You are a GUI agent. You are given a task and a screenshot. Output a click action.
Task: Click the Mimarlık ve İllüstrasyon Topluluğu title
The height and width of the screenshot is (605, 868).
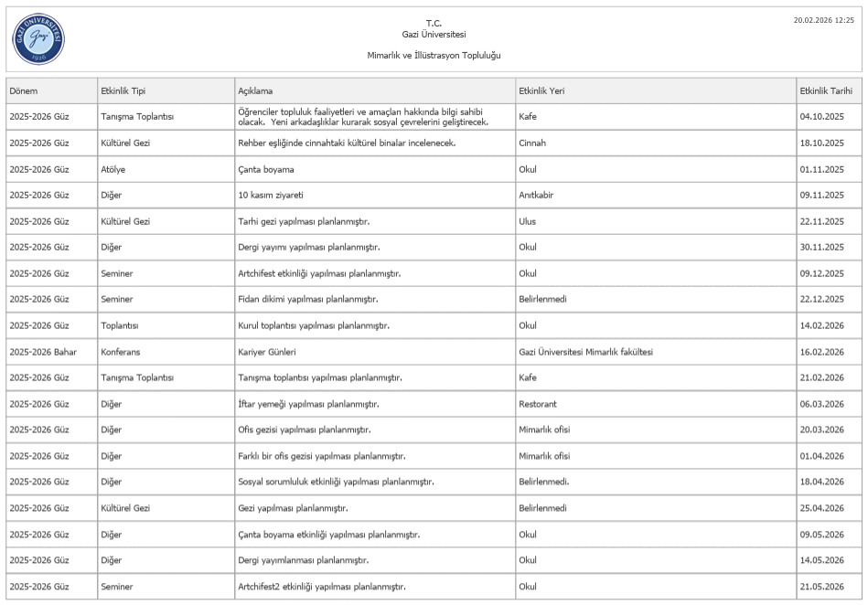(434, 56)
